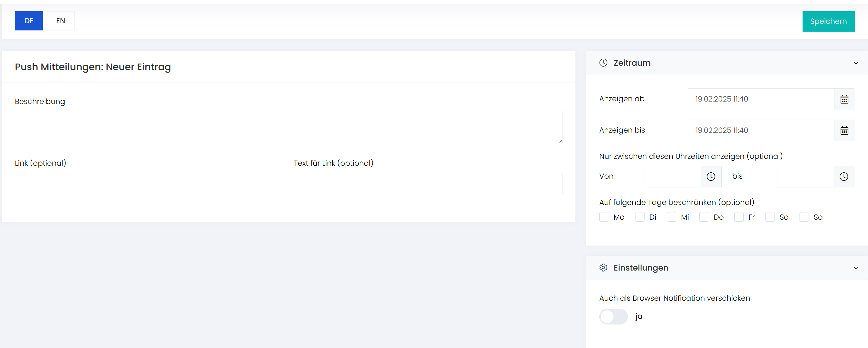
Task: Open time picker for bis field
Action: [843, 176]
